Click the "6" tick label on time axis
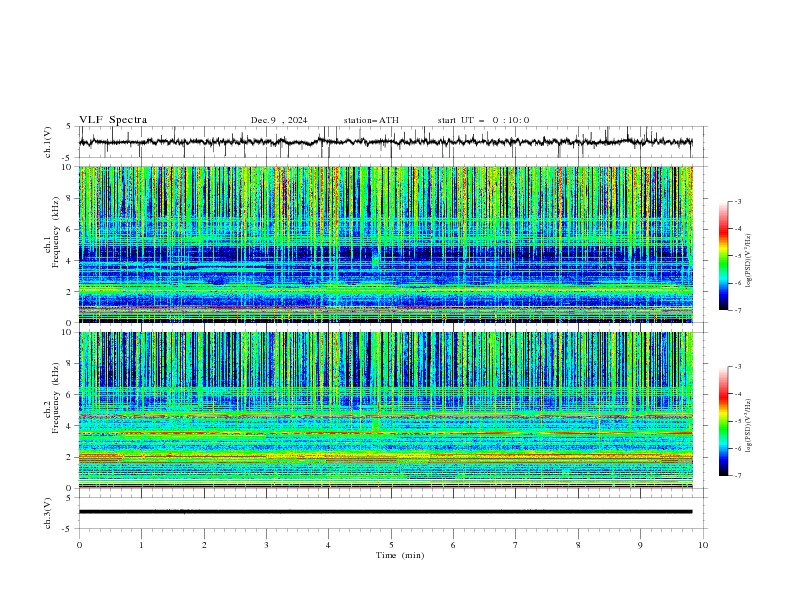792x612 pixels. tap(453, 545)
